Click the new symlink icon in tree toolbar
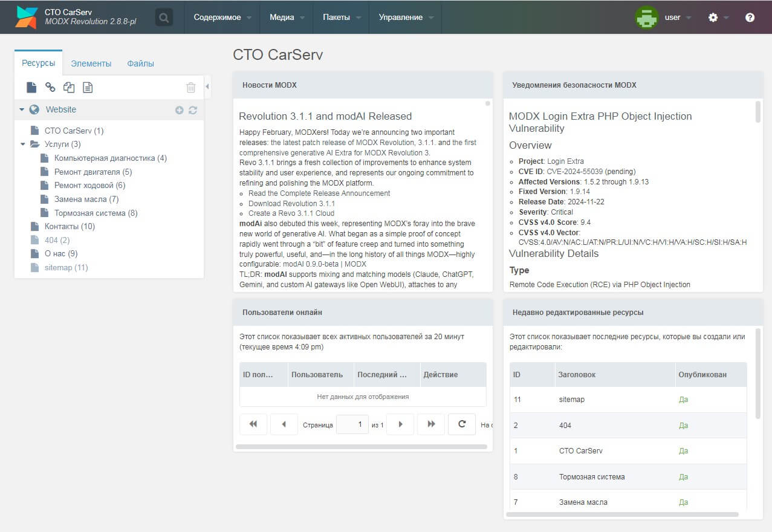 (x=69, y=88)
